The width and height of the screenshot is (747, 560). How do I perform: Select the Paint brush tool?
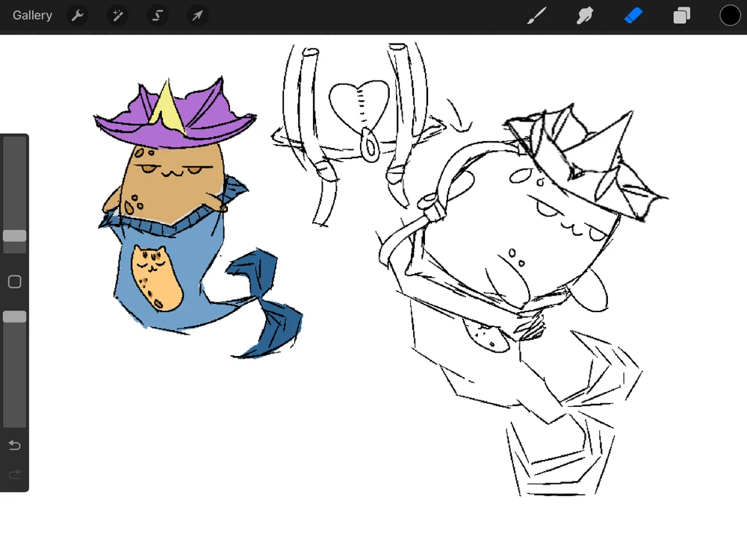(x=537, y=16)
